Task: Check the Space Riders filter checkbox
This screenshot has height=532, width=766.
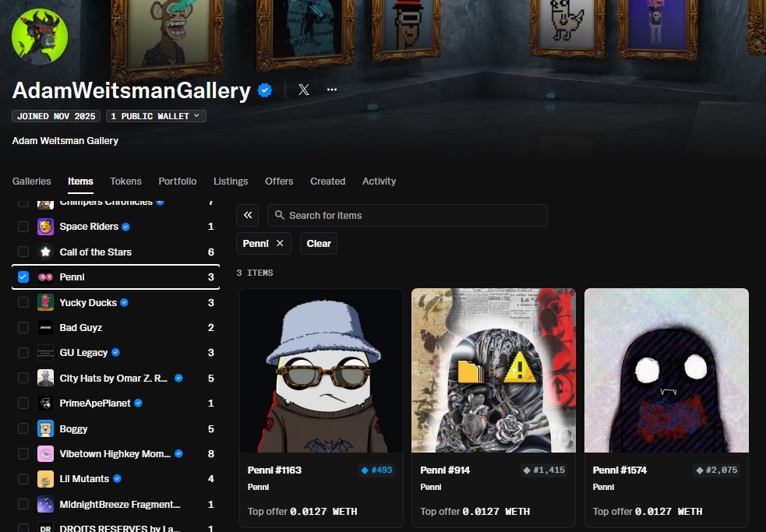Action: point(23,227)
